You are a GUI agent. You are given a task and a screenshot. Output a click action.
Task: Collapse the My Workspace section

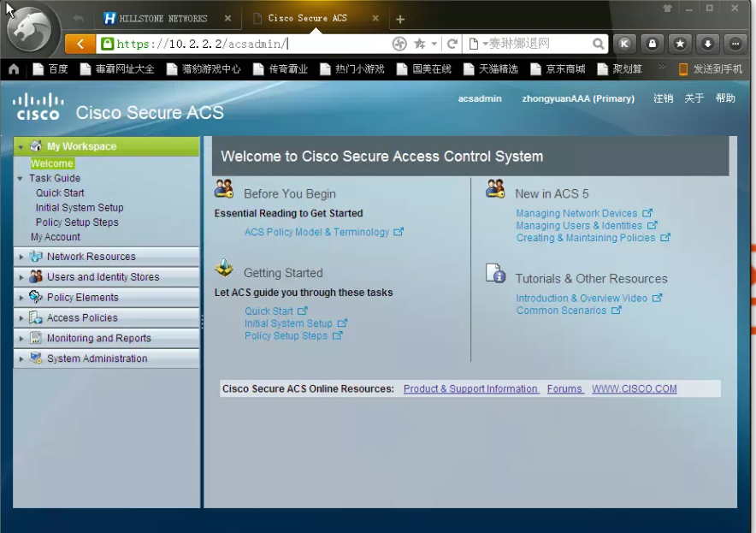click(21, 146)
